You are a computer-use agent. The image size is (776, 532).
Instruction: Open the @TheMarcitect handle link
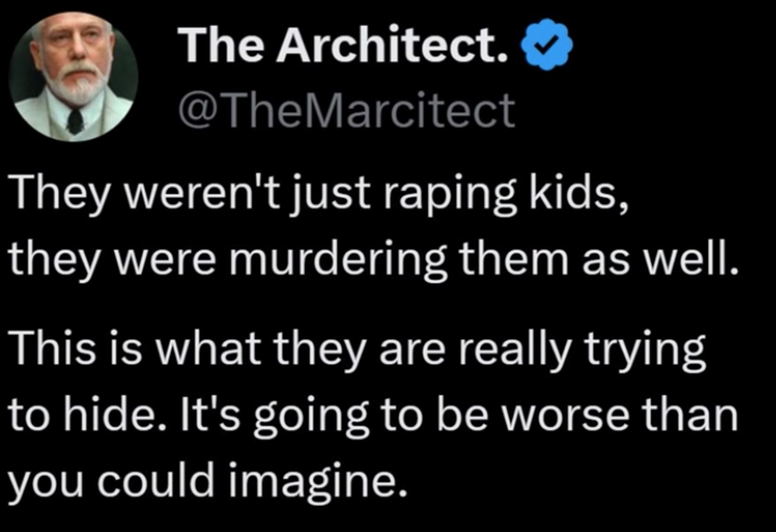tap(346, 111)
